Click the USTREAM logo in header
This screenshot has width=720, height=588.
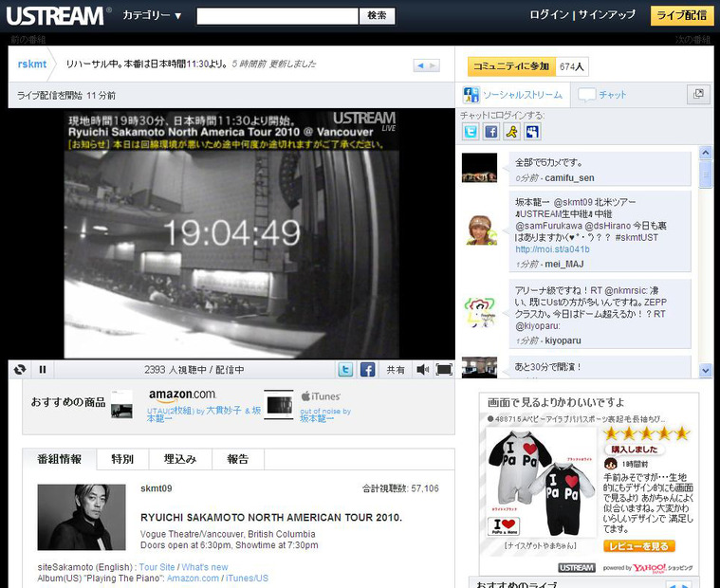pyautogui.click(x=59, y=15)
